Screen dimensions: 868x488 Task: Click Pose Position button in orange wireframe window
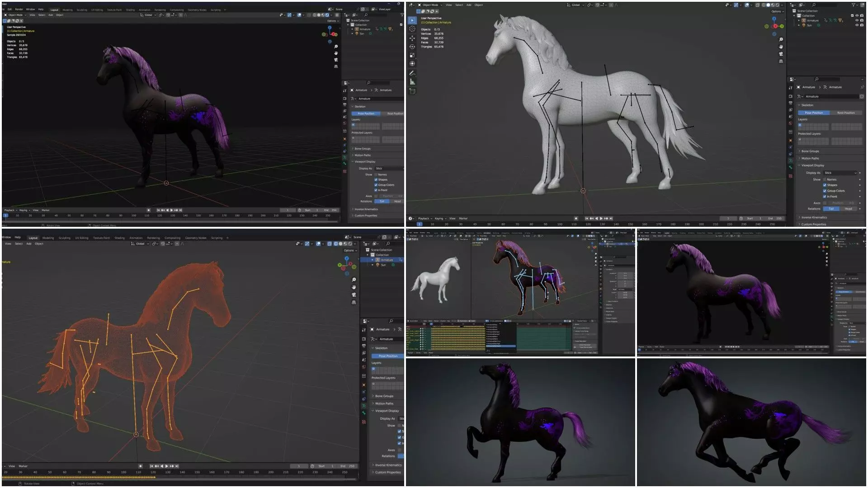pos(388,356)
